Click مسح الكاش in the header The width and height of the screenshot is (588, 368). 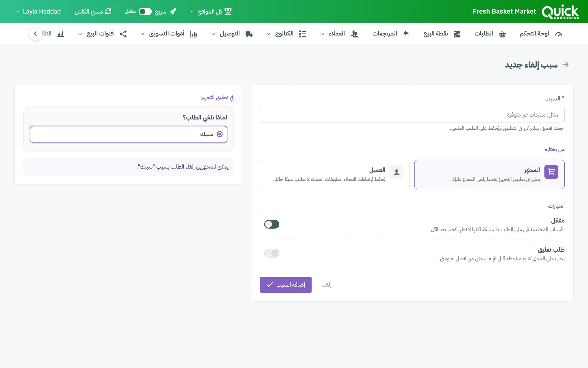click(x=93, y=12)
